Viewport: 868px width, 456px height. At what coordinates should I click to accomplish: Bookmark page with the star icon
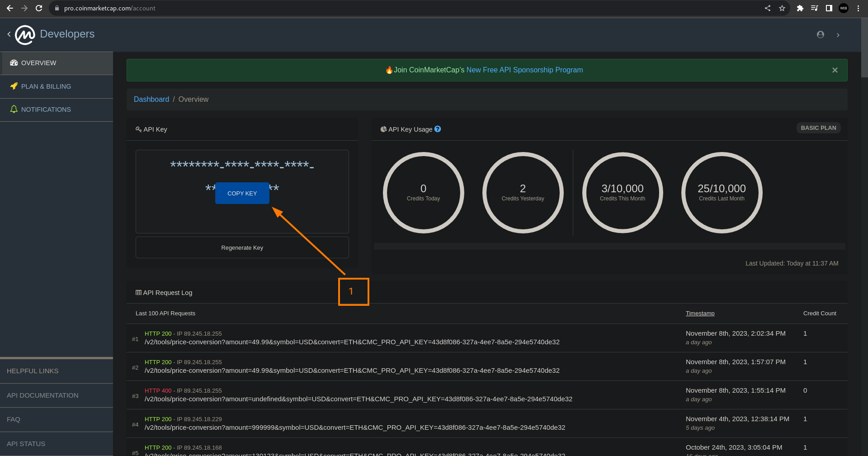tap(782, 8)
